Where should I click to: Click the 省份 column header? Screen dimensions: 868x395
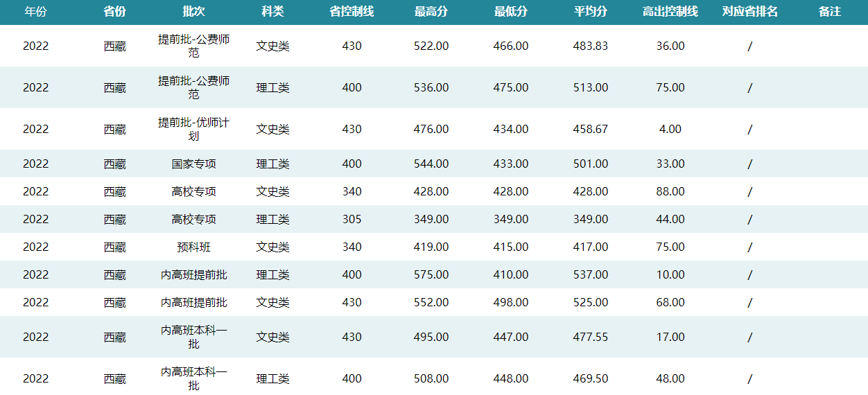(x=114, y=12)
